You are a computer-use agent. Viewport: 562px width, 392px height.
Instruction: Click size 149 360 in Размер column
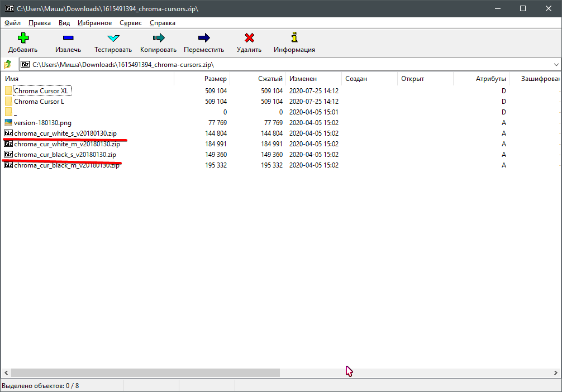216,155
